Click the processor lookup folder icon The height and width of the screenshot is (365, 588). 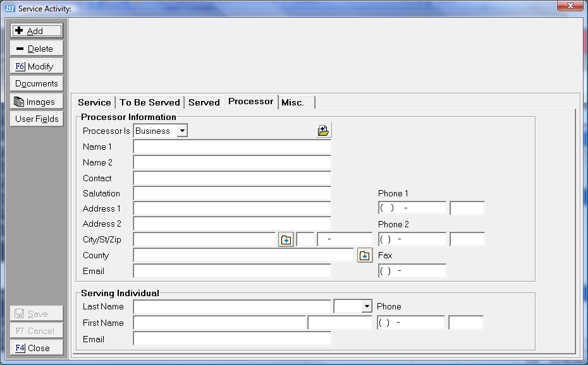click(x=324, y=131)
